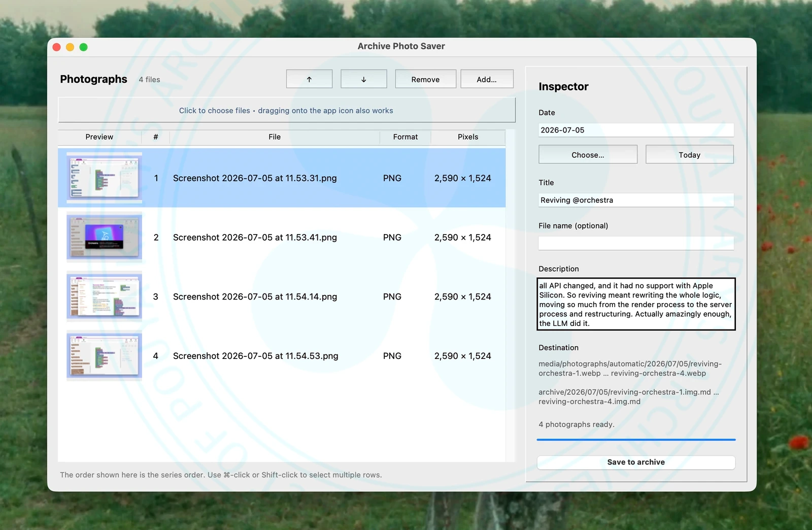Click the Save to archive button
812x530 pixels.
click(636, 462)
